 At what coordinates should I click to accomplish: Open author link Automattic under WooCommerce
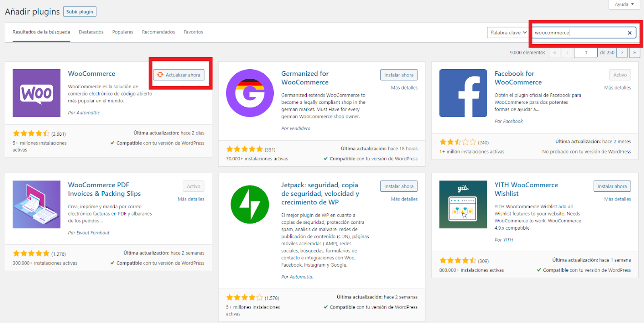[88, 113]
